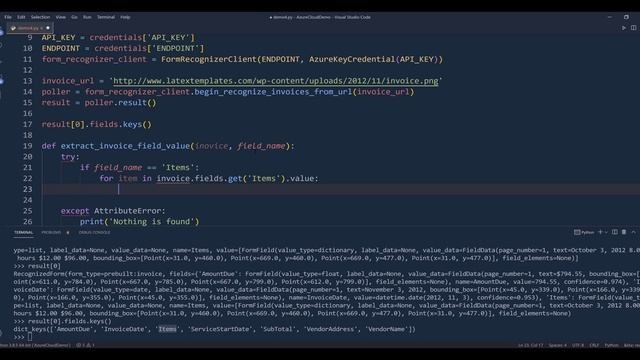Open the Help menu
This screenshot has width=640, height=360.
coord(125,17)
